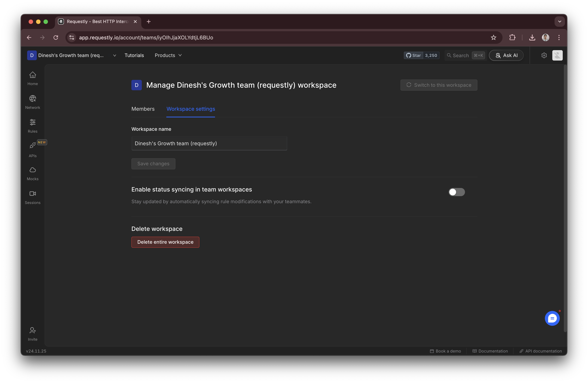Image resolution: width=588 pixels, height=383 pixels.
Task: Click Delete entire workspace button
Action: (165, 242)
